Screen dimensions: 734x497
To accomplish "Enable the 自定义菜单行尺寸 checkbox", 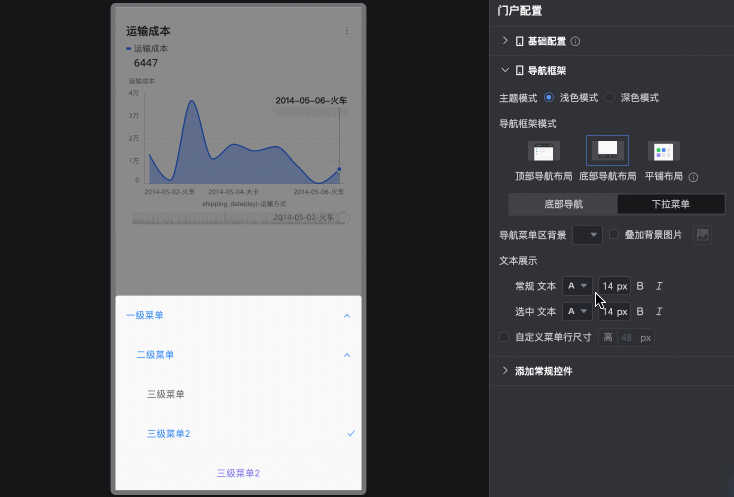I will click(x=504, y=337).
